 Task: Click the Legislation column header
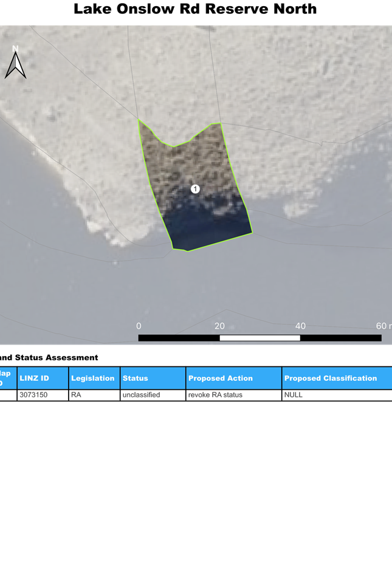tap(94, 378)
